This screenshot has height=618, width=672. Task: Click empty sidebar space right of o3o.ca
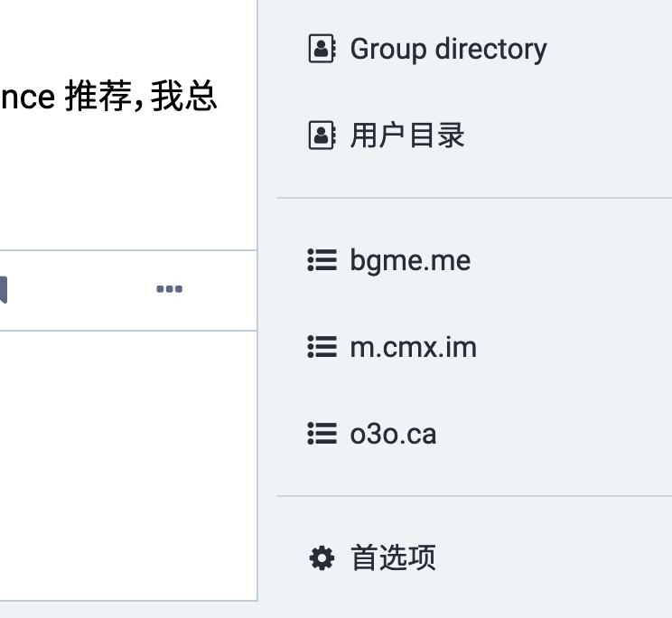point(560,434)
